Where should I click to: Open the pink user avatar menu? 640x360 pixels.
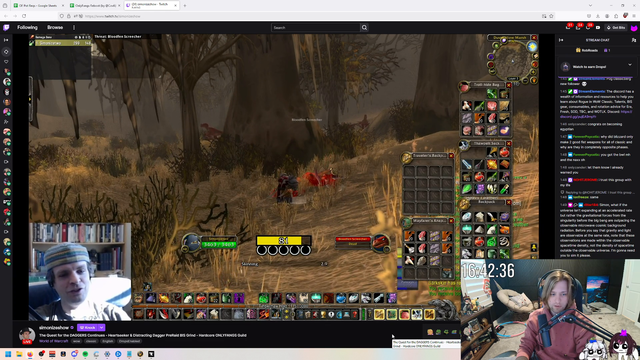tap(634, 28)
